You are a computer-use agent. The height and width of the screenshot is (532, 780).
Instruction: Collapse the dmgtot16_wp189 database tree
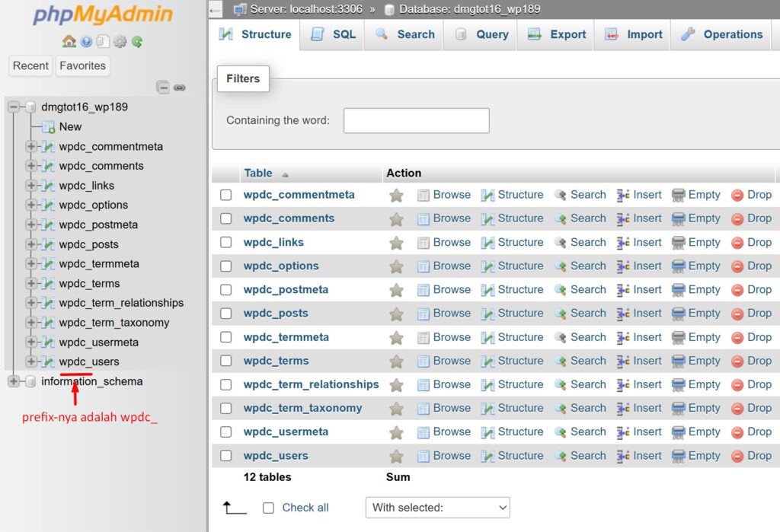pyautogui.click(x=14, y=107)
